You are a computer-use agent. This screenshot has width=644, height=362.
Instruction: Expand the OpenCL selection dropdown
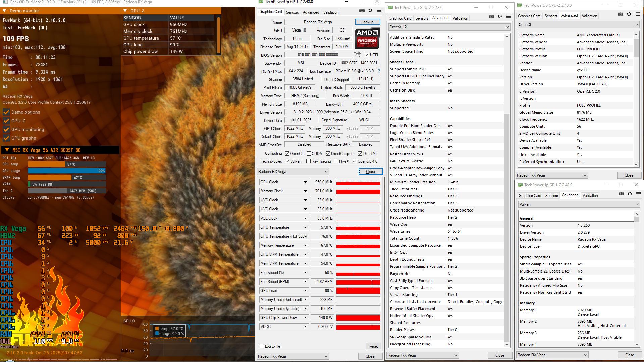(578, 25)
